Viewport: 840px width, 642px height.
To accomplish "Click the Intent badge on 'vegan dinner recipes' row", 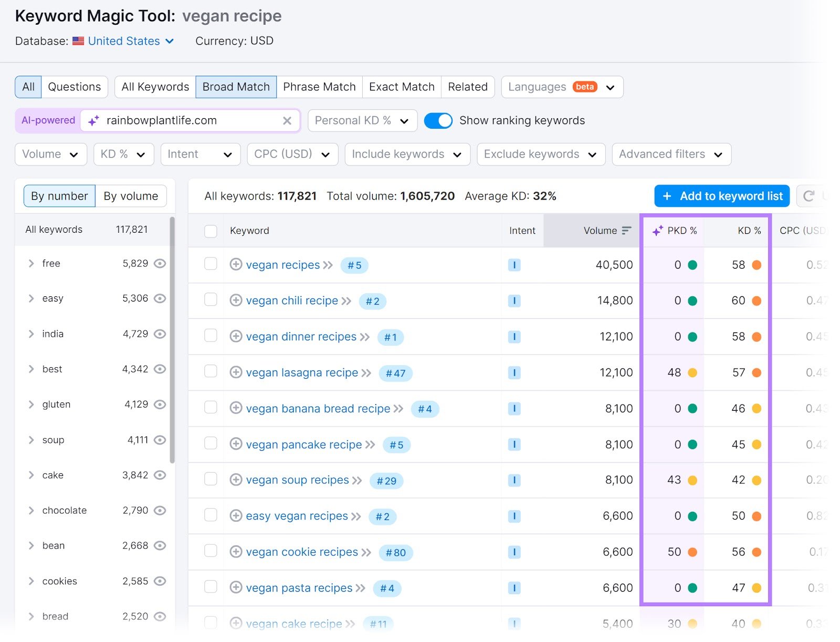I will coord(514,337).
